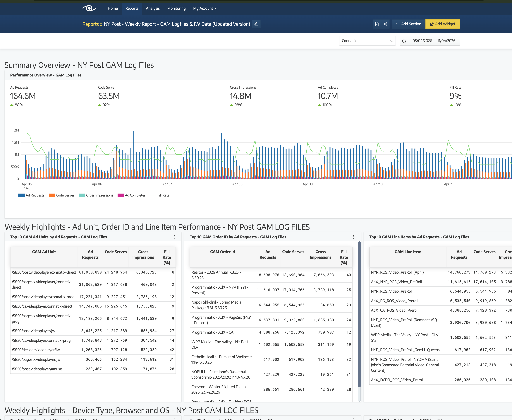Expand the My Account menu
Viewport: 512px width, 420px height.
click(205, 8)
